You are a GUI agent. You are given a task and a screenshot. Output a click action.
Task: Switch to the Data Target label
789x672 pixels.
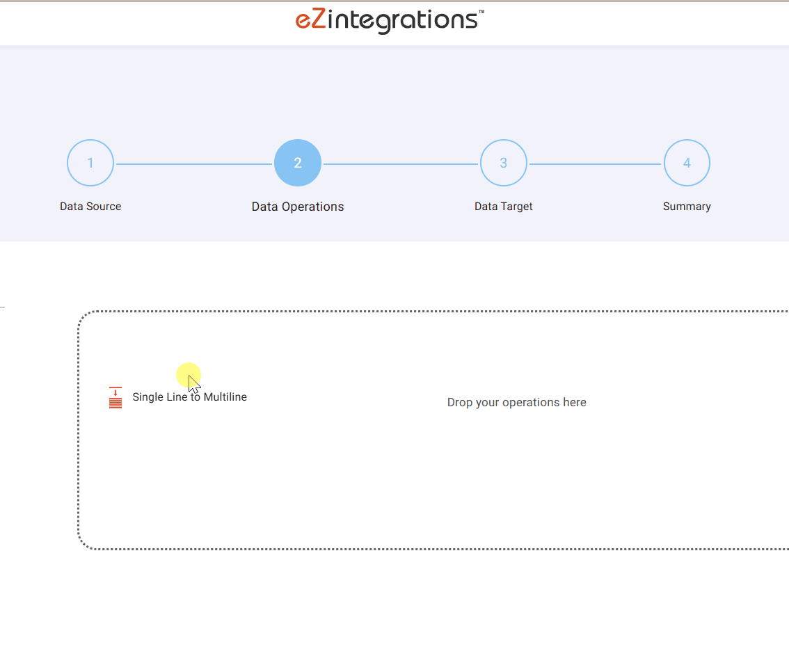coord(503,207)
